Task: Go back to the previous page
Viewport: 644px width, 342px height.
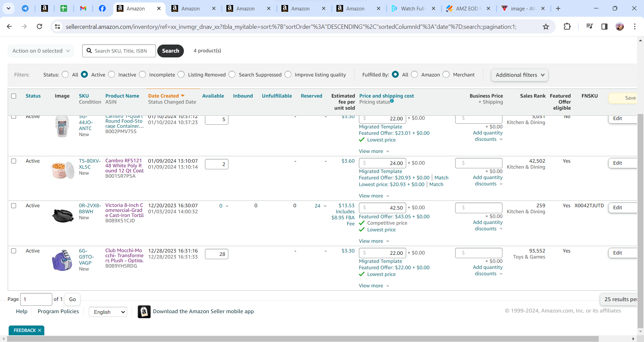Action: [x=9, y=26]
